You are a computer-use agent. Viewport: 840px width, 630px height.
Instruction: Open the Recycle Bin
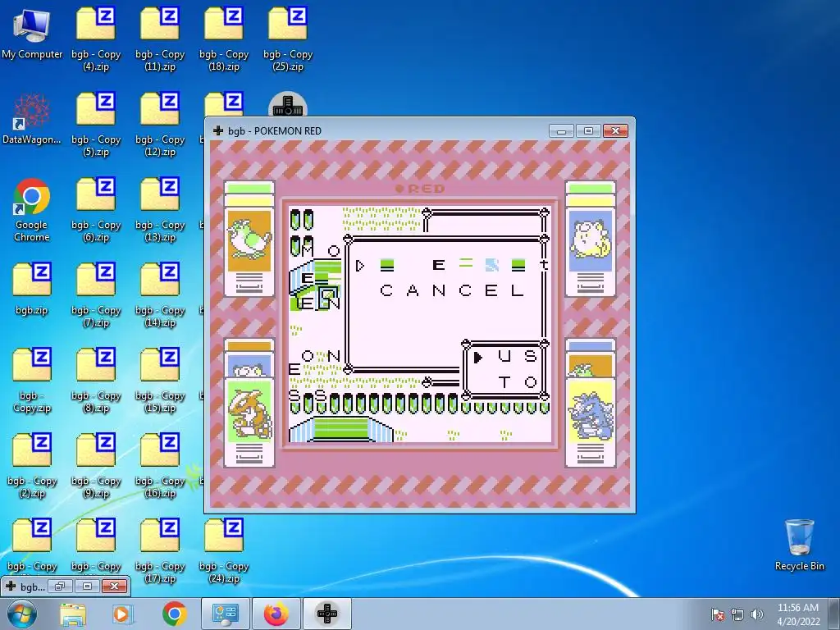click(x=799, y=545)
